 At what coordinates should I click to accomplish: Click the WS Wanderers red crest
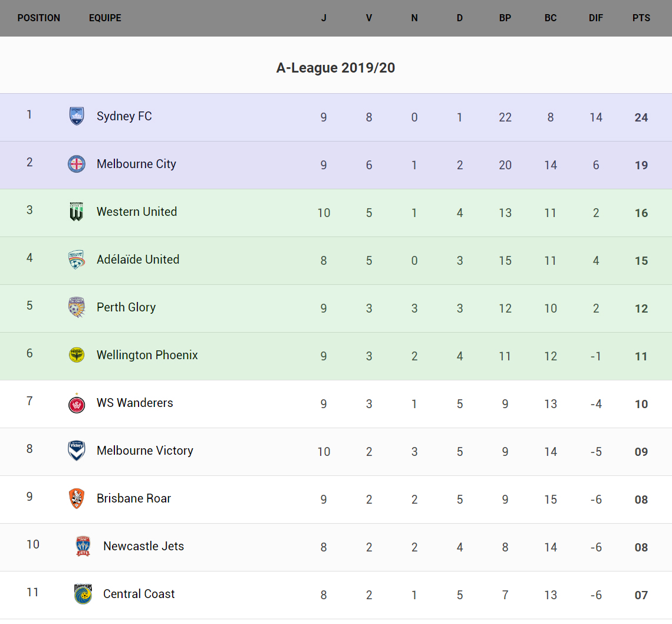pos(77,403)
